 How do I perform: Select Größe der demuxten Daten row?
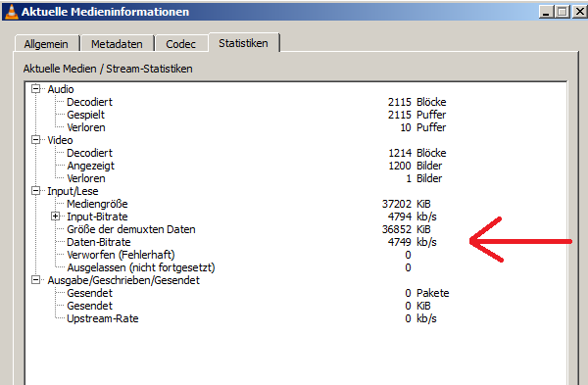point(131,229)
